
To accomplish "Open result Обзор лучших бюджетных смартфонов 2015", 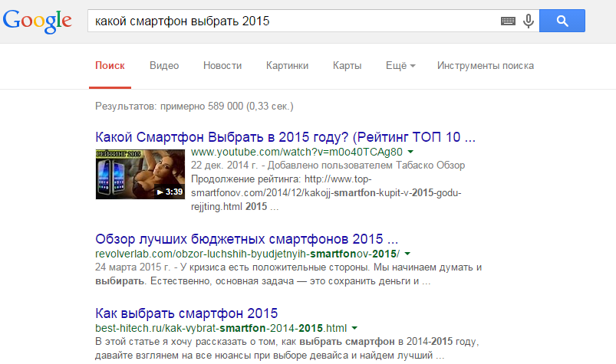I will 247,239.
